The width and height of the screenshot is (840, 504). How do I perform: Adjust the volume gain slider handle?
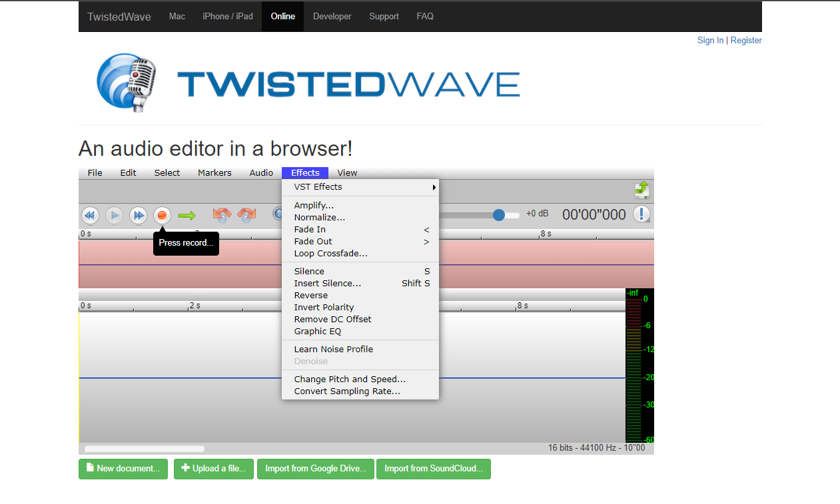499,214
